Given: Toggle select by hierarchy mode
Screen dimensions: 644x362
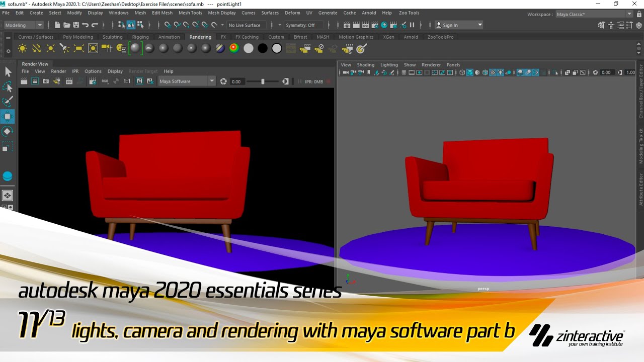Looking at the screenshot, I should tap(121, 25).
